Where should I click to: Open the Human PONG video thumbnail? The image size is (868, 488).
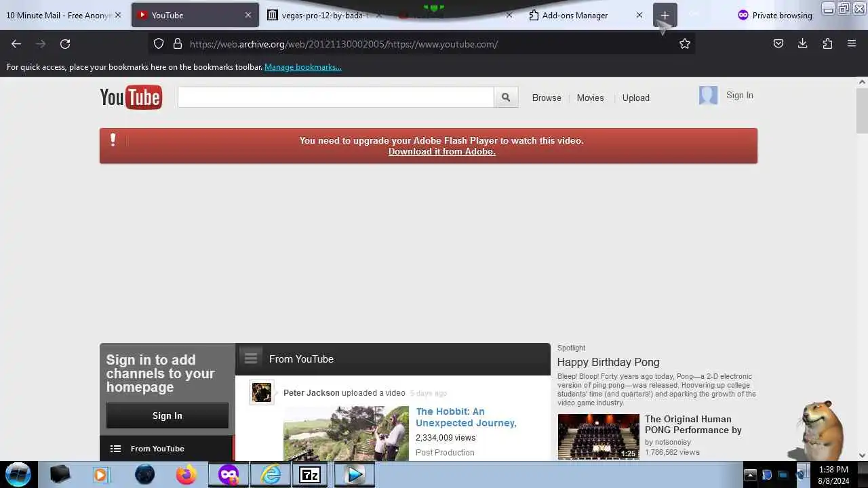(x=598, y=437)
